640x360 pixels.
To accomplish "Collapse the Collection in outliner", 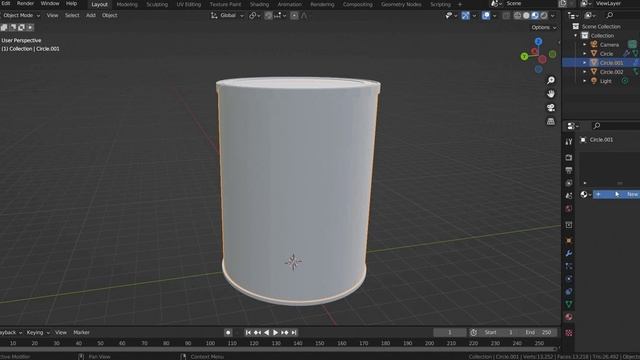I will pyautogui.click(x=576, y=36).
